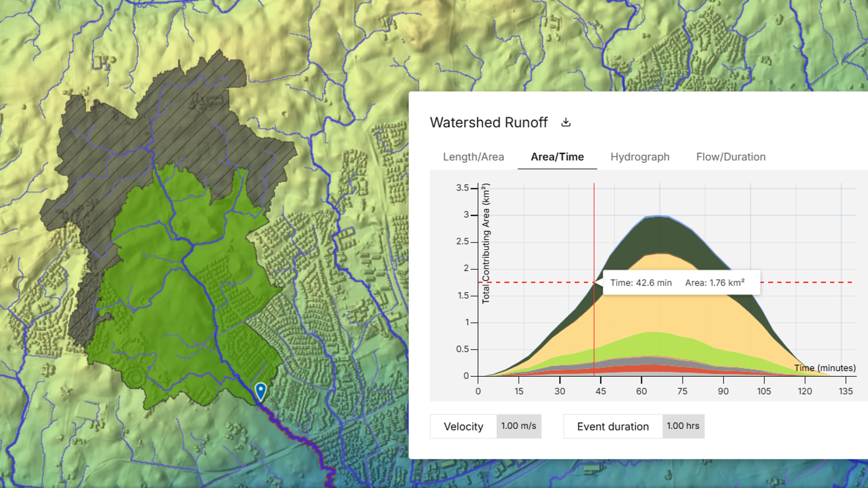This screenshot has width=868, height=488.
Task: Switch to the Hydrograph tab
Action: tap(640, 157)
